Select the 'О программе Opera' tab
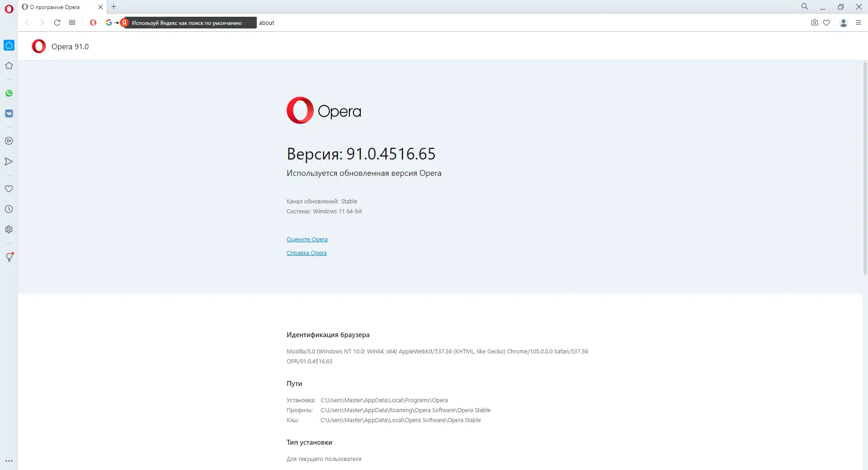Screen dimensions: 868x470 (x=62, y=7)
